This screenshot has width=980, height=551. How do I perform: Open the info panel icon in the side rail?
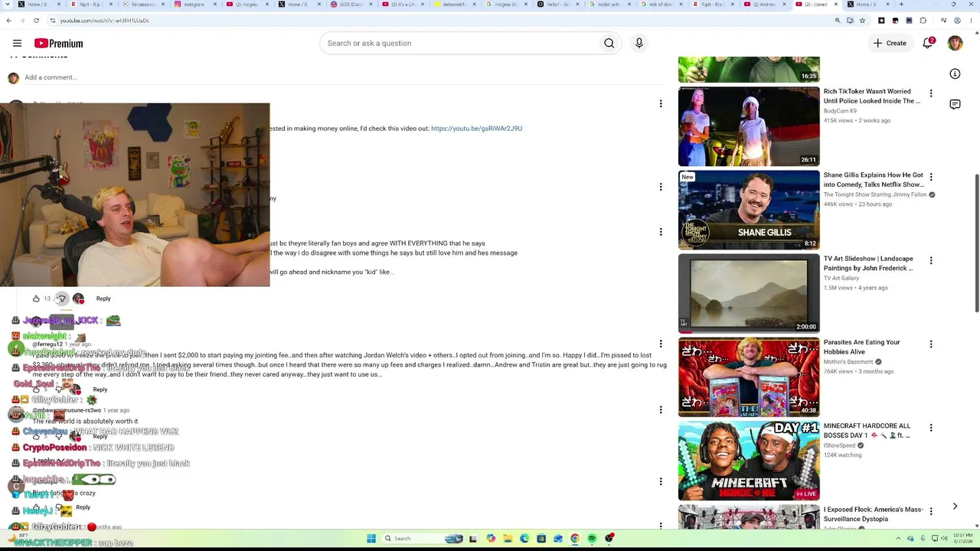point(955,74)
